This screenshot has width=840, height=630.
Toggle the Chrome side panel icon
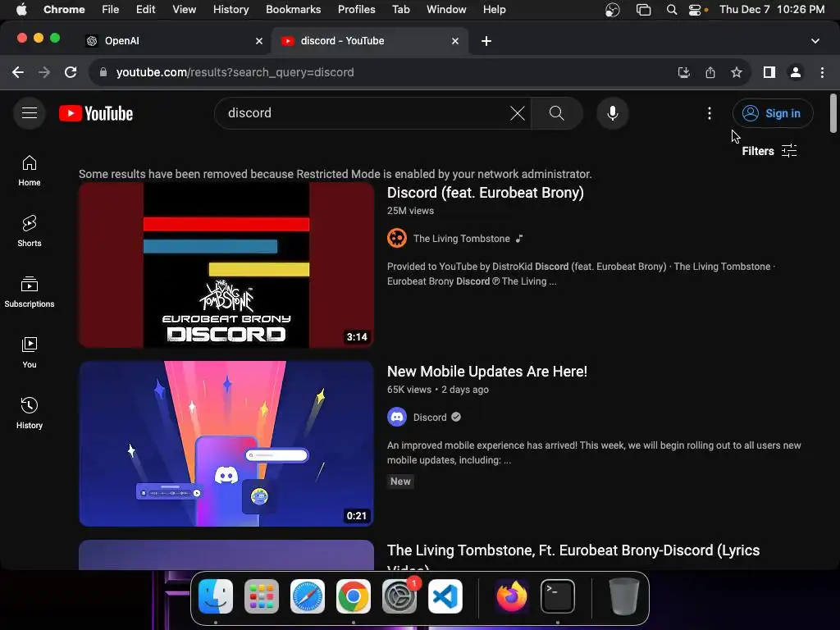pyautogui.click(x=769, y=72)
